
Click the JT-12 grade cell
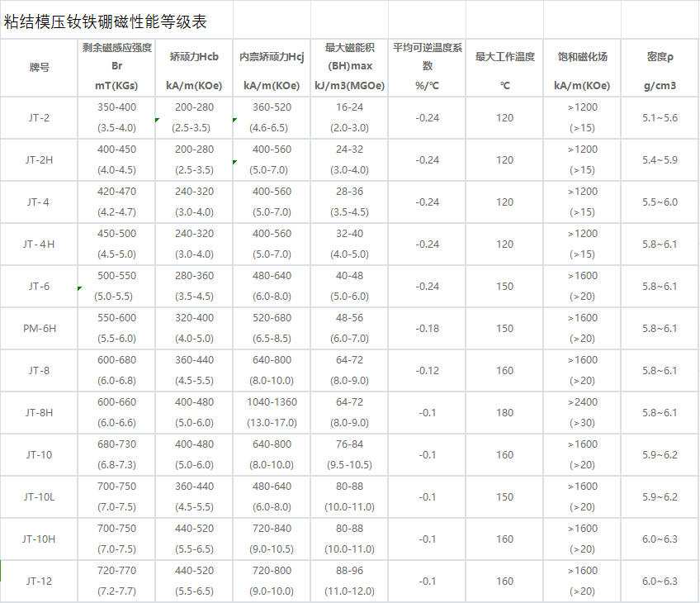[x=40, y=582]
